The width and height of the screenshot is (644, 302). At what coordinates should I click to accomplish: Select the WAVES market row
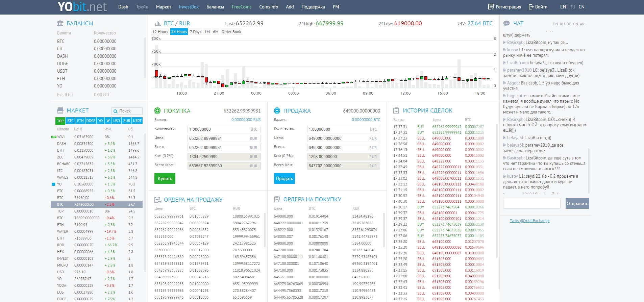(x=97, y=177)
